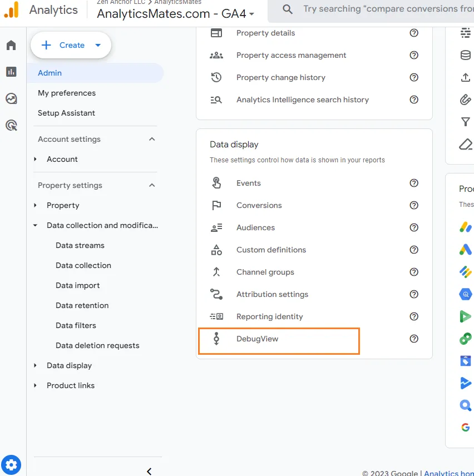Open the Home icon in left rail
Screen dimensions: 474x476
click(x=11, y=45)
